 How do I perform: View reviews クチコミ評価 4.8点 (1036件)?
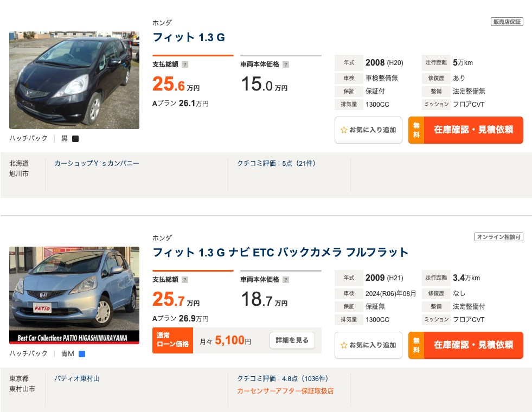coord(283,379)
